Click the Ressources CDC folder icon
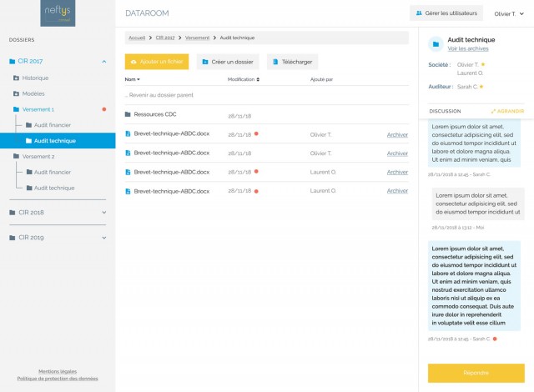The height and width of the screenshot is (392, 534). pos(128,114)
